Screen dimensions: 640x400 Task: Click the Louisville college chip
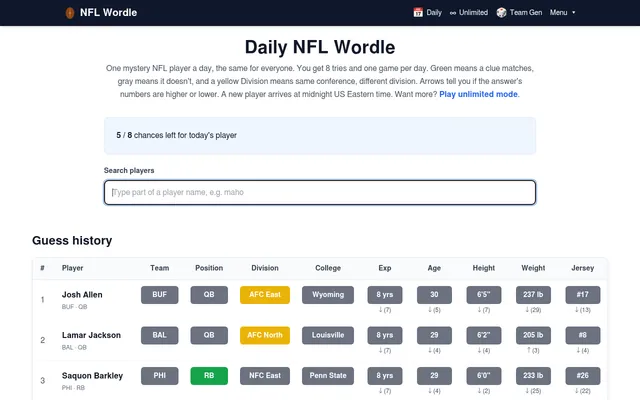coord(328,335)
